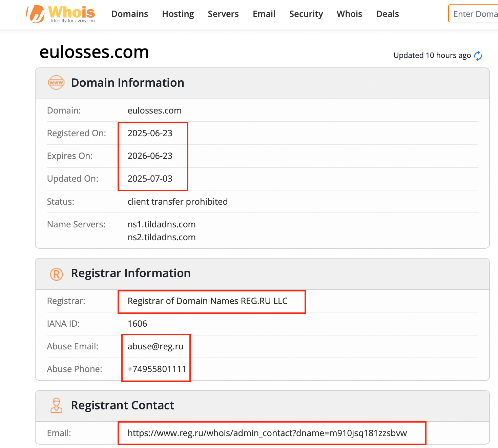Click the IANA ID value 1606
Viewport: 498px width, 448px height.
137,324
